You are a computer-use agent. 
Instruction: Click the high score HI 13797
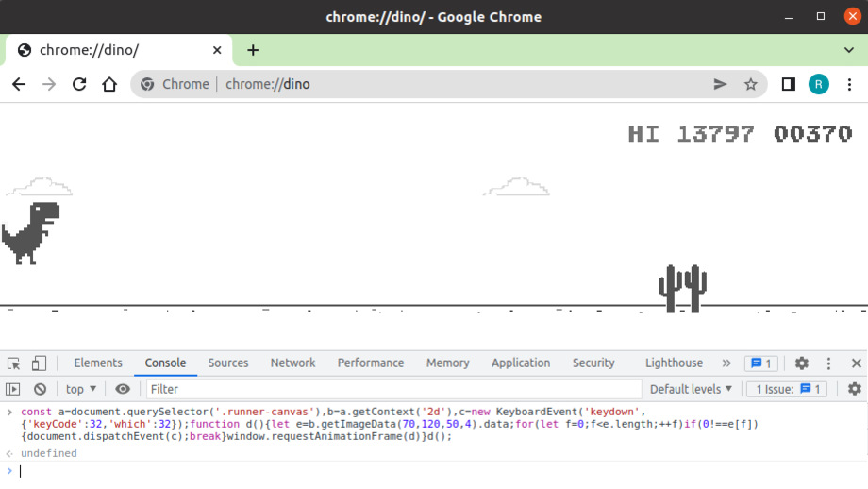coord(691,134)
